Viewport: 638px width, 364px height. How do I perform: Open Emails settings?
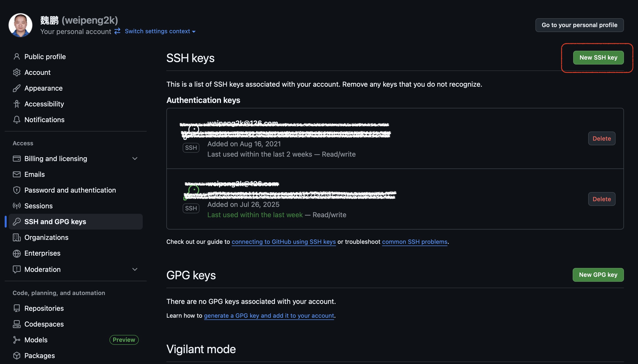76,175
